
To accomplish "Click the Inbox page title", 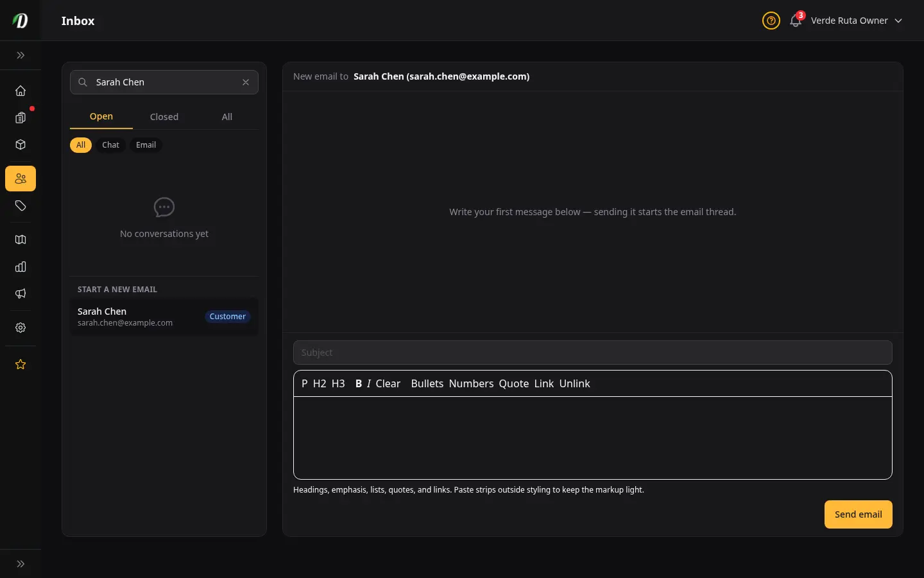I will click(x=78, y=21).
